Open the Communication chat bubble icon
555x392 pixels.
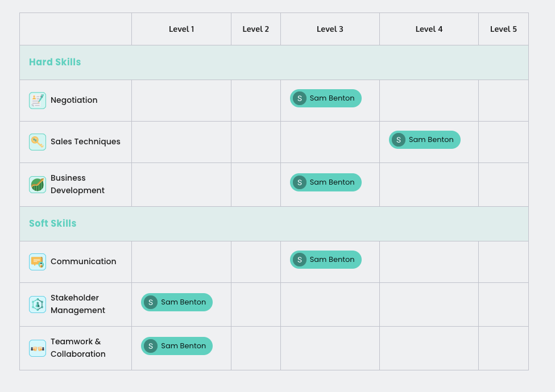coord(38,261)
